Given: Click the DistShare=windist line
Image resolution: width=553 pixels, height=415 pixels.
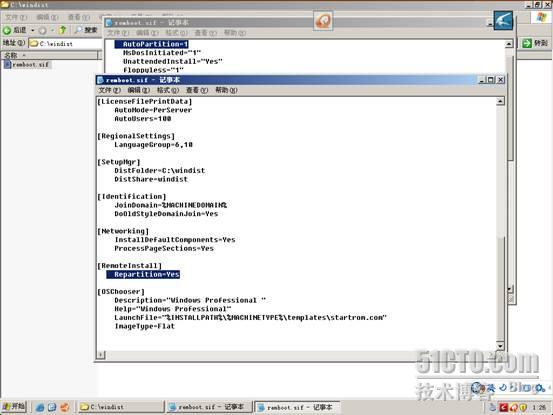Looking at the screenshot, I should coord(151,179).
